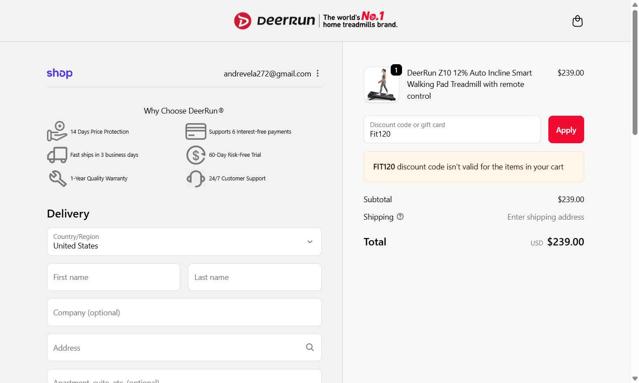This screenshot has height=383, width=639.
Task: Open the Country/Region dropdown
Action: [x=184, y=242]
